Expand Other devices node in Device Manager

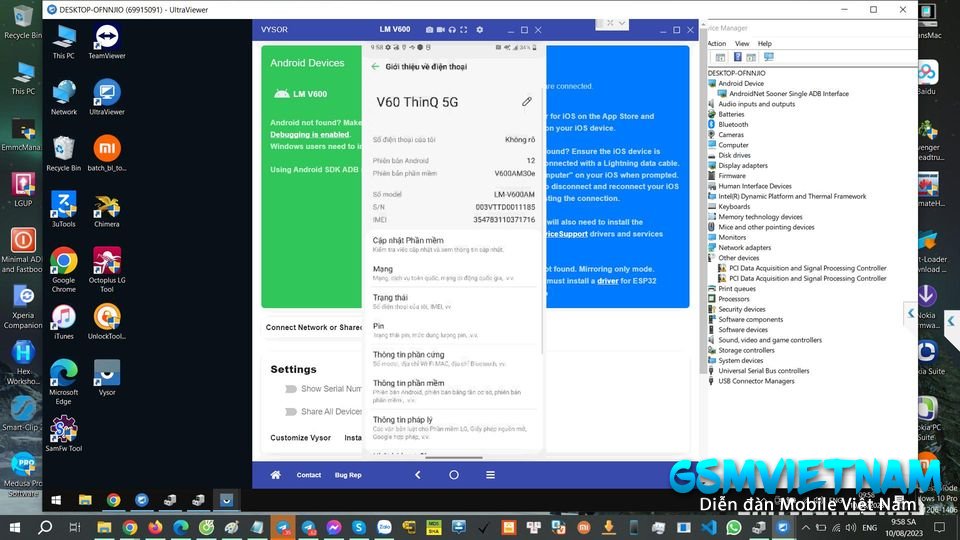(x=738, y=258)
